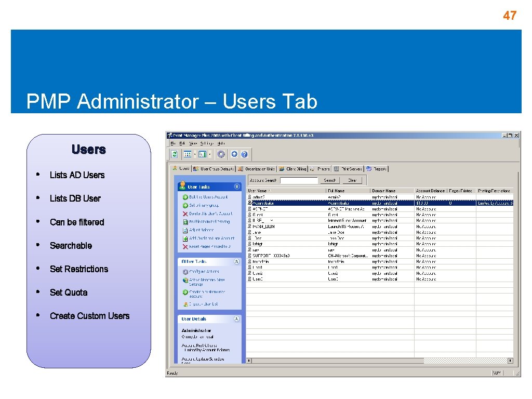
Task: Click the grid view toolbar icon
Action: coord(188,154)
